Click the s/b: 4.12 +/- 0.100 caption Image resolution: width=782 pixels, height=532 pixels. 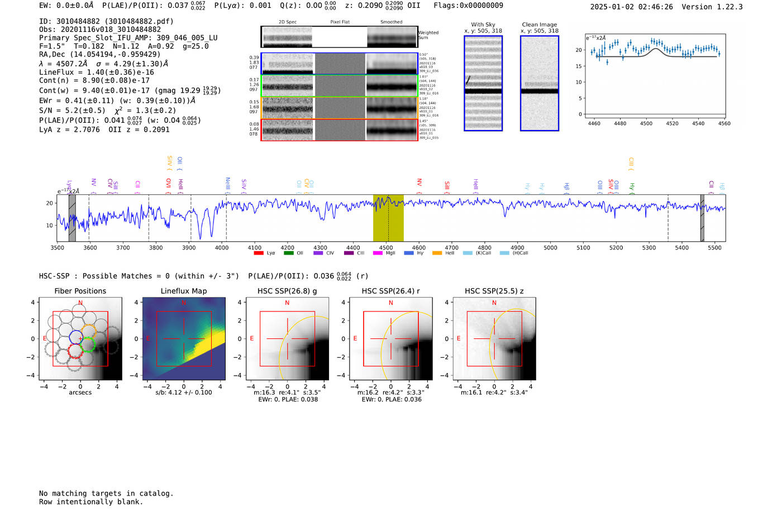click(184, 392)
